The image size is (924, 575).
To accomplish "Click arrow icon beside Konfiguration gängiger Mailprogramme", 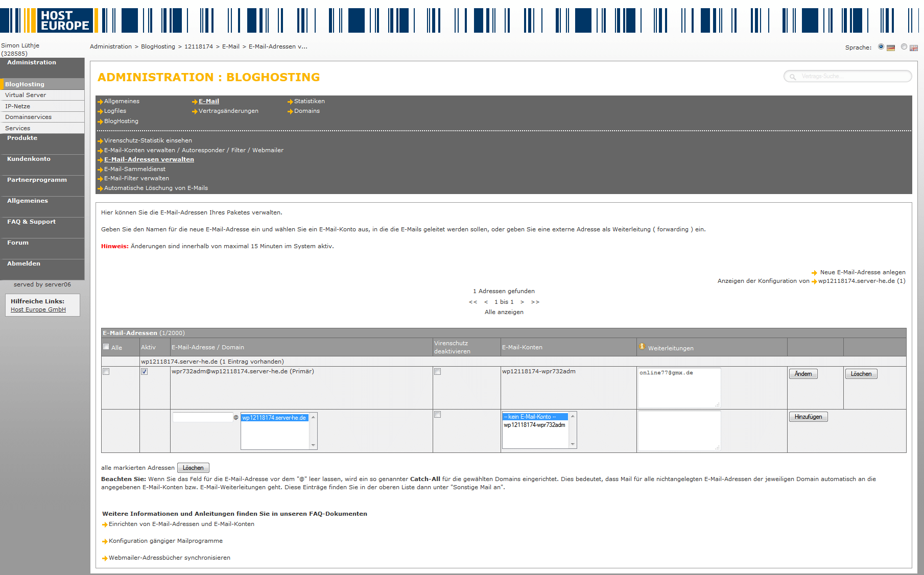I will click(x=105, y=541).
